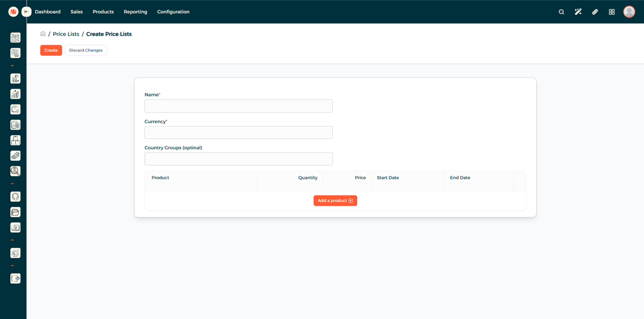Open the stacked boxes inventory sidebar icon
This screenshot has height=319, width=644.
coord(15,141)
